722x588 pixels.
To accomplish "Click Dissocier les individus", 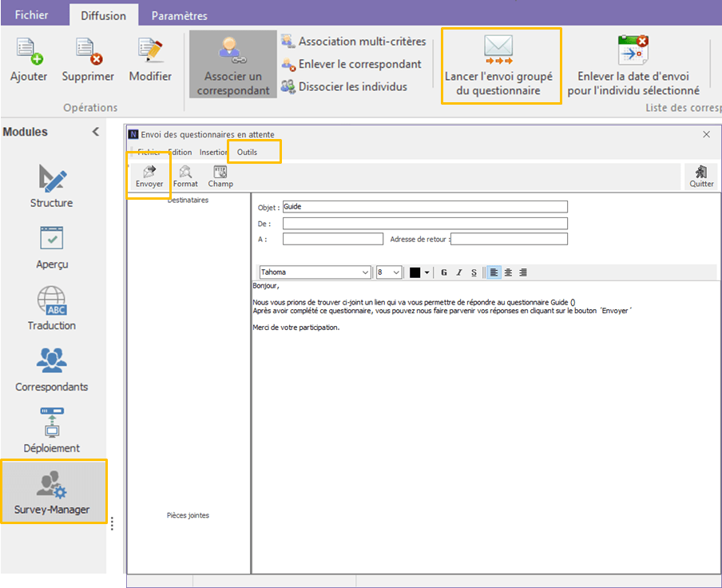I will (344, 86).
